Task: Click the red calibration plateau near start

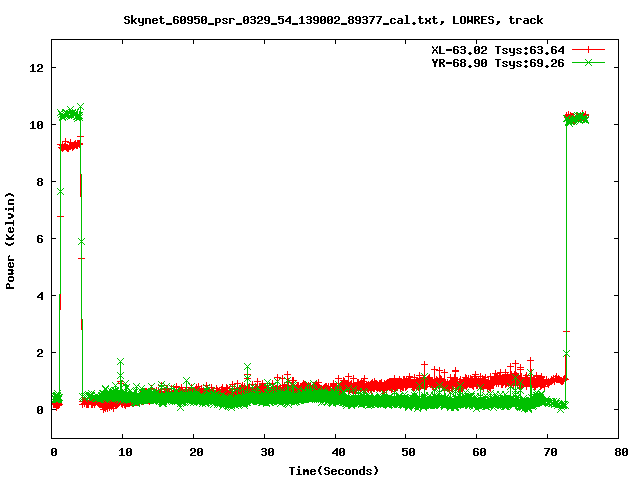Action: point(70,146)
